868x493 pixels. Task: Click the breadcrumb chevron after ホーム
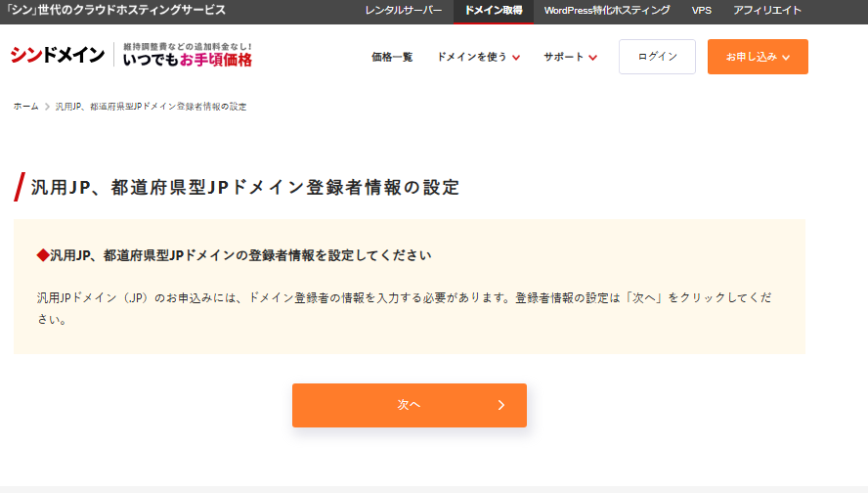(47, 106)
